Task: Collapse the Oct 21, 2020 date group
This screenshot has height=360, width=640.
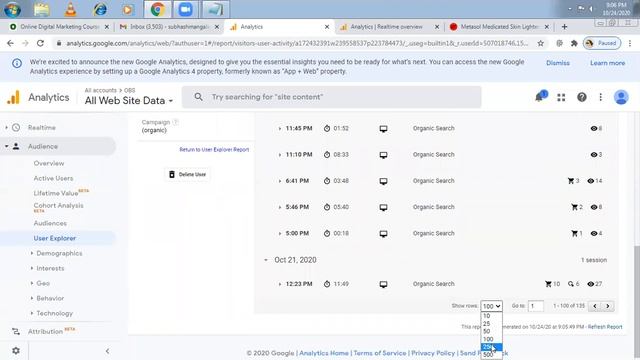Action: [266, 260]
